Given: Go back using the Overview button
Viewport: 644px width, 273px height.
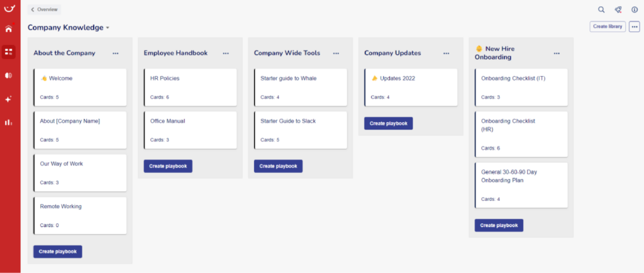Looking at the screenshot, I should 45,9.
